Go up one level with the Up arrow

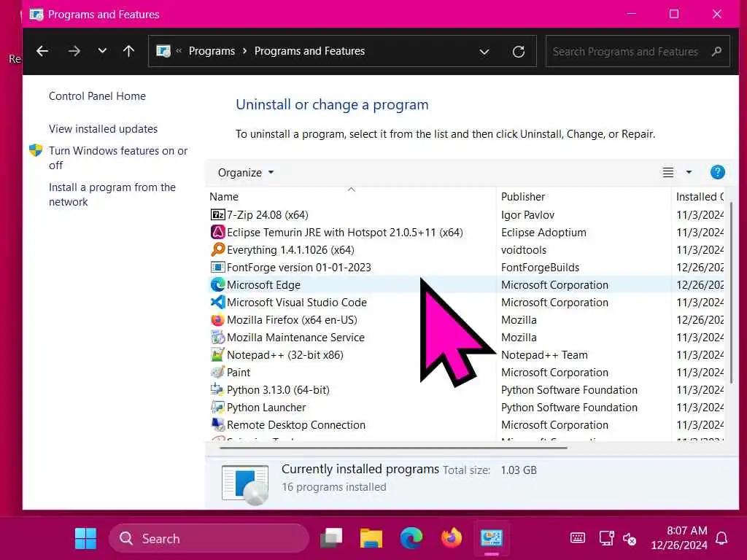point(128,51)
